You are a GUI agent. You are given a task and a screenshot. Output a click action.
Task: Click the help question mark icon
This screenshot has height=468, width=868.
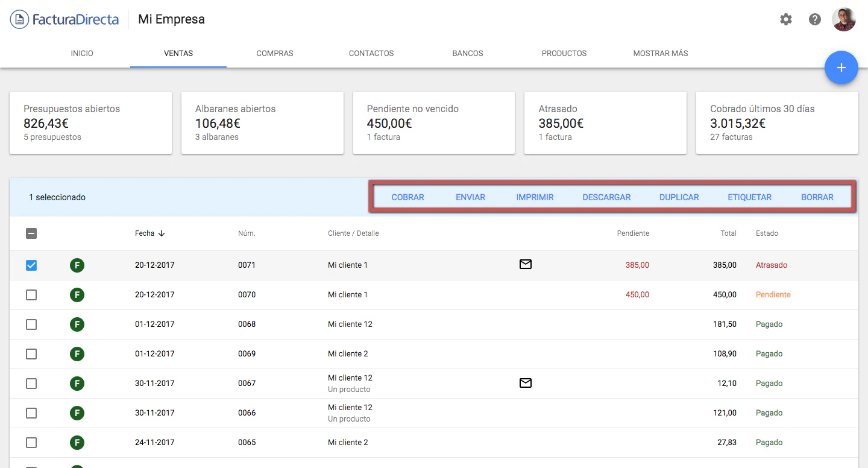click(815, 19)
